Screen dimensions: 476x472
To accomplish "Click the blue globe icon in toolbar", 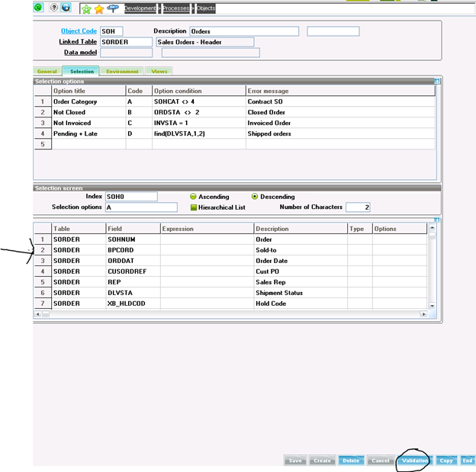I will coord(66,8).
